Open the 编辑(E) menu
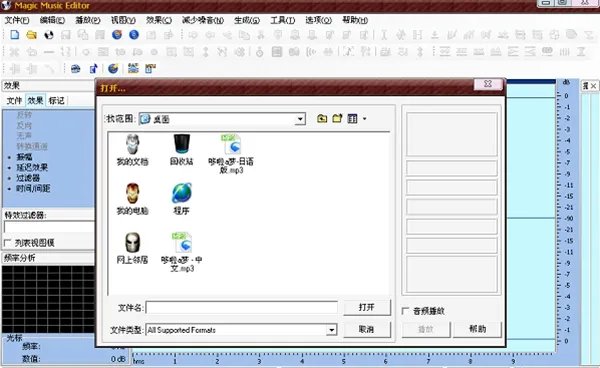This screenshot has width=600, height=368. click(x=52, y=20)
